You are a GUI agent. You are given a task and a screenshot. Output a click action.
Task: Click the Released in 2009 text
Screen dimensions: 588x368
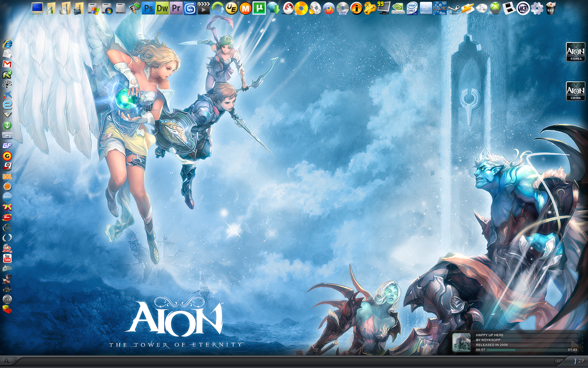[x=492, y=345]
